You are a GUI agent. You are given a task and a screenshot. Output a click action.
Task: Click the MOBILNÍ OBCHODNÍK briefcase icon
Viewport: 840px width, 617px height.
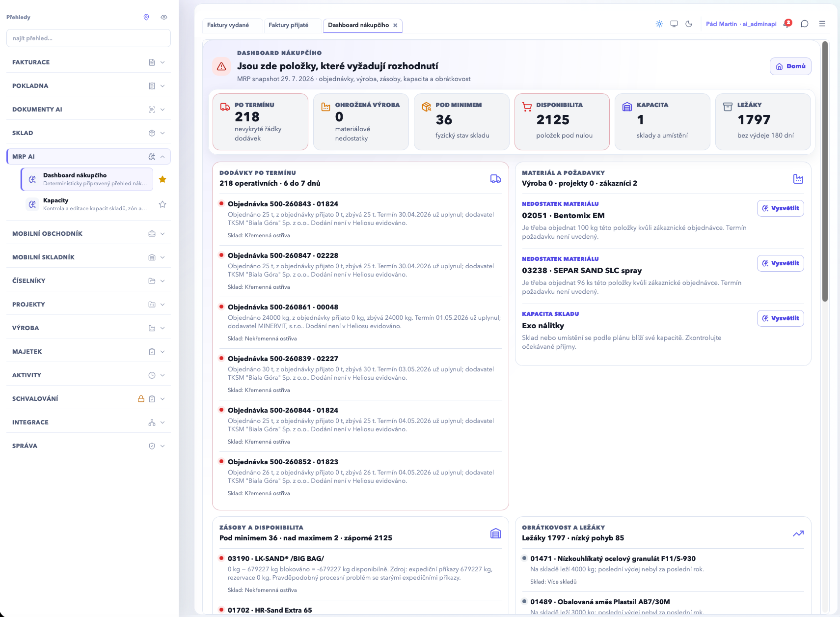[152, 234]
